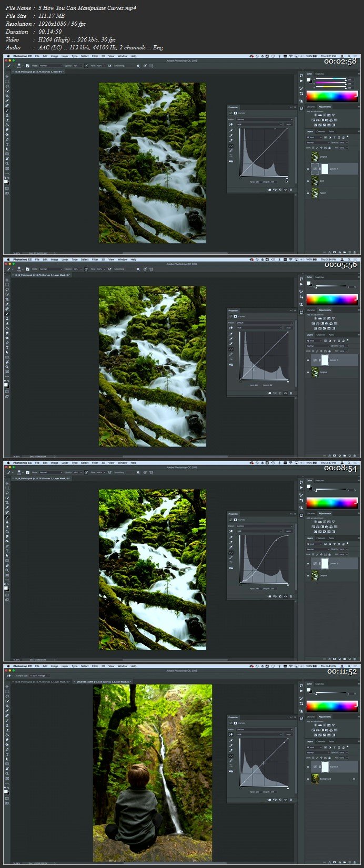Open layer Kind filter dropdown in 00:11:52 frame
This screenshot has width=364, height=868.
(314, 747)
